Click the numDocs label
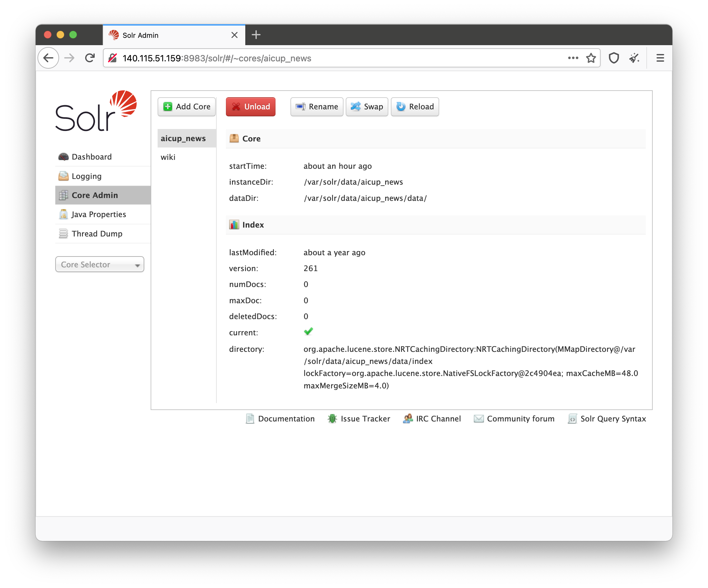The width and height of the screenshot is (708, 588). point(248,284)
